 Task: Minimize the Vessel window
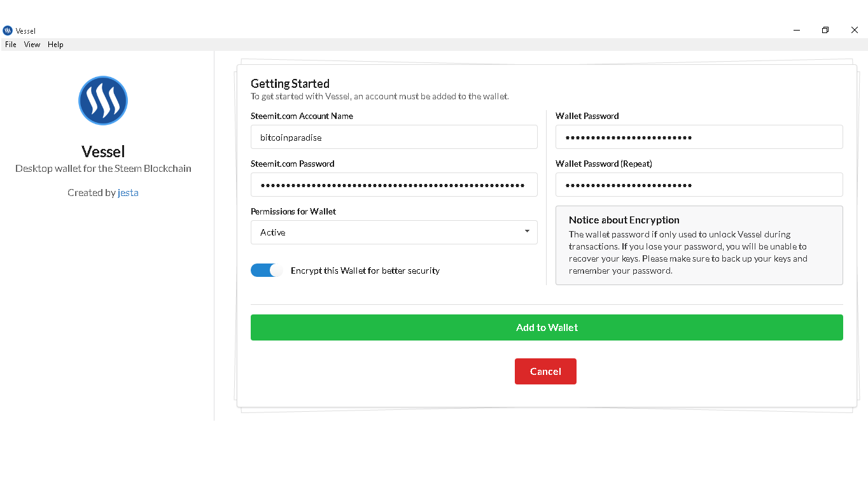[x=797, y=30]
